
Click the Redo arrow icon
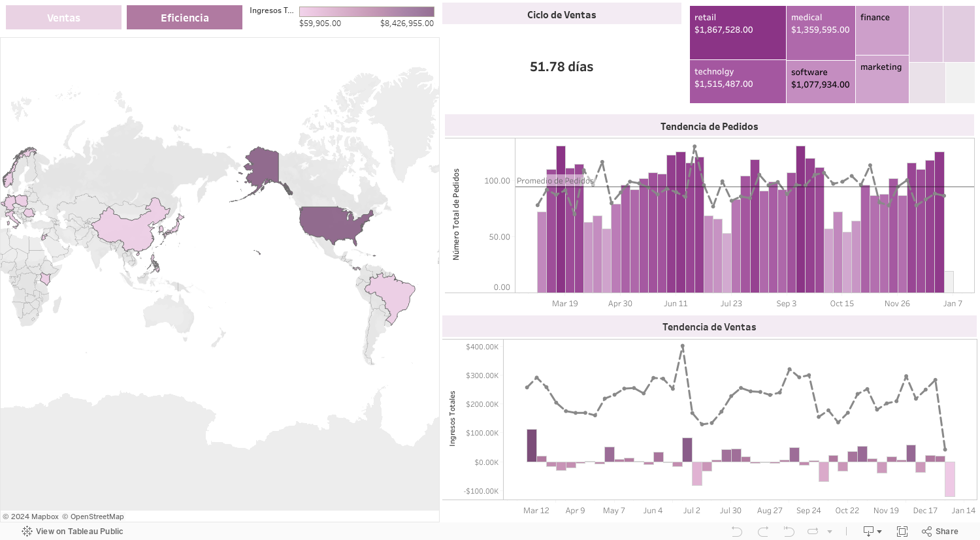pyautogui.click(x=763, y=532)
